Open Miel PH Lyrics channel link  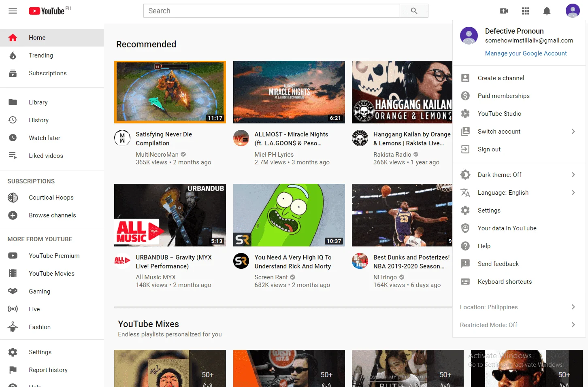tap(274, 155)
